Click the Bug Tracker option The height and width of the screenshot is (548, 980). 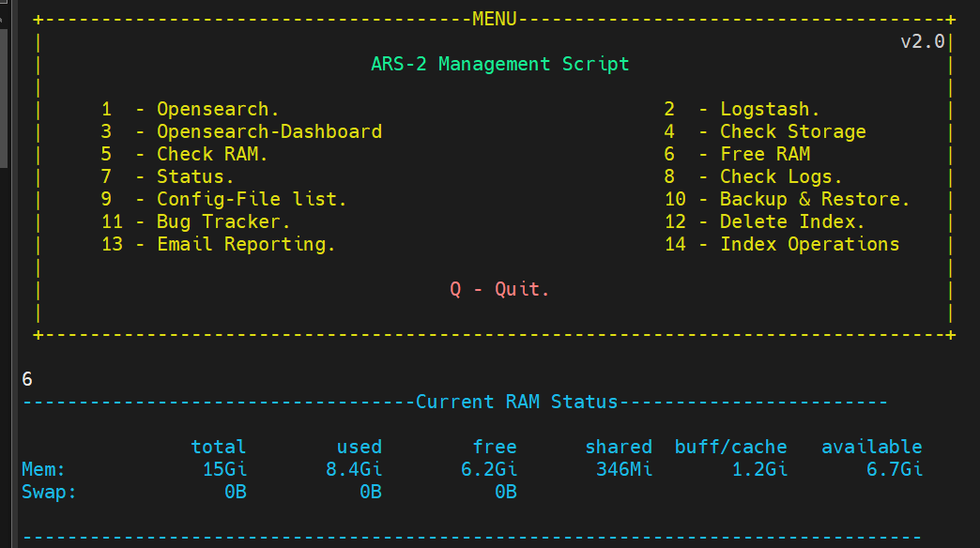point(223,221)
